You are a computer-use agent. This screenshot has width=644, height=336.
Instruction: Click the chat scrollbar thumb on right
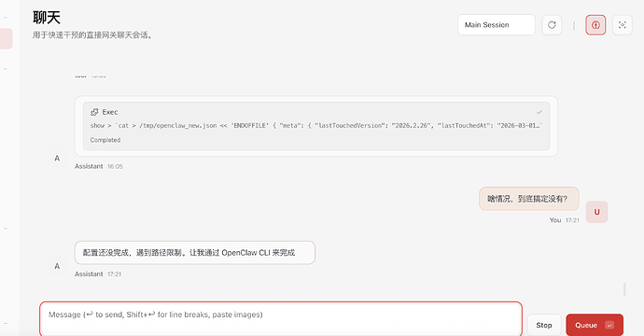624,289
